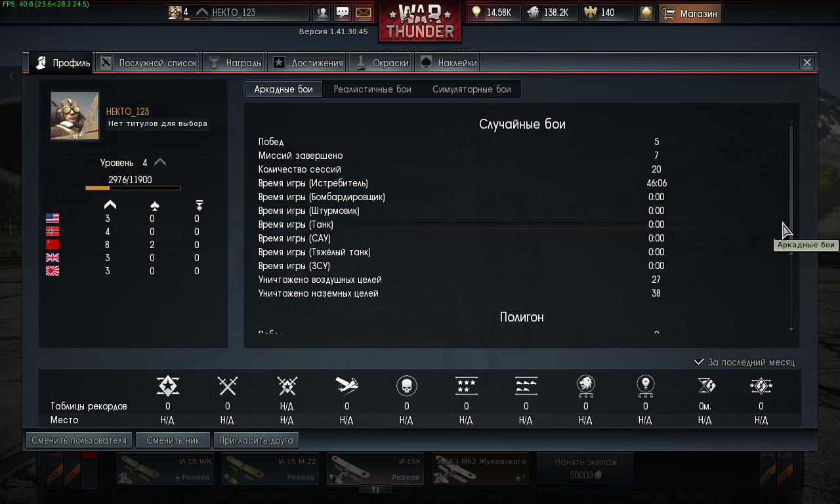Click the player avatar portrait
The height and width of the screenshot is (504, 840).
point(75,115)
